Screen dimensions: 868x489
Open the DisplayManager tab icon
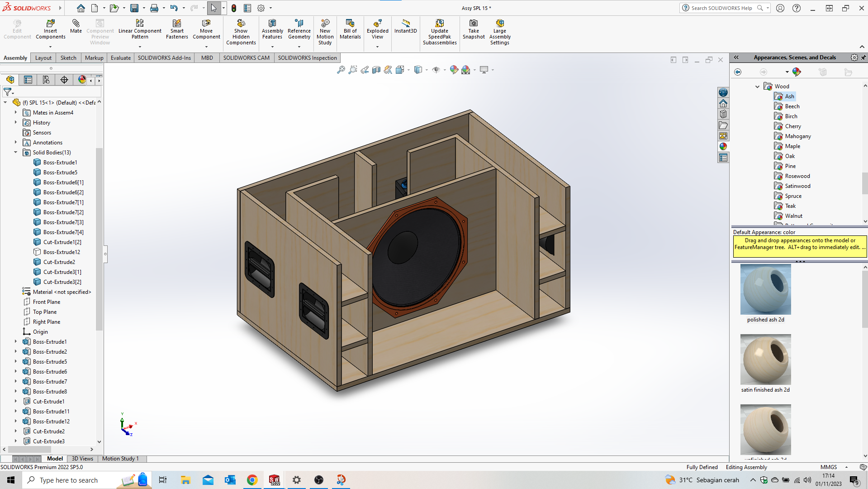coord(82,80)
